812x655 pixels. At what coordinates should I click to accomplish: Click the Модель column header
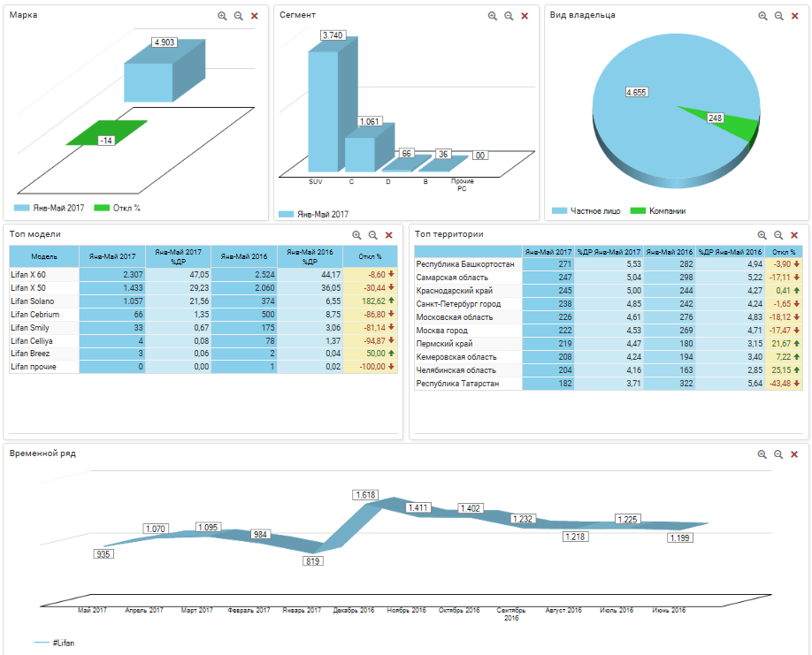44,256
